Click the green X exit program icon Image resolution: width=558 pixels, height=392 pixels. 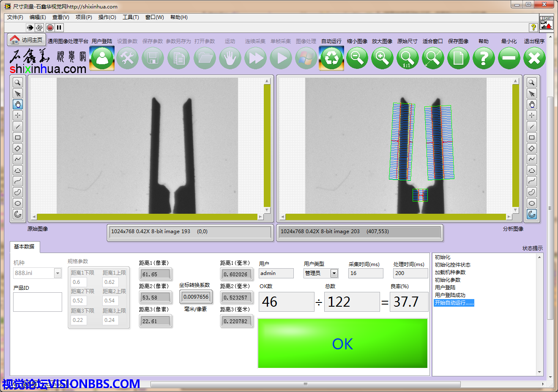(x=534, y=58)
